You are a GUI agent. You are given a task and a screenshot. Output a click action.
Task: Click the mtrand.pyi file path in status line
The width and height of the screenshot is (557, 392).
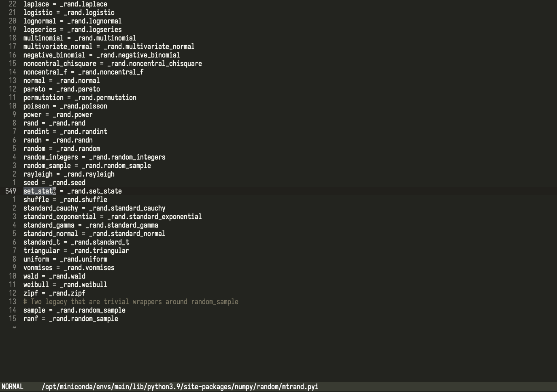click(180, 387)
